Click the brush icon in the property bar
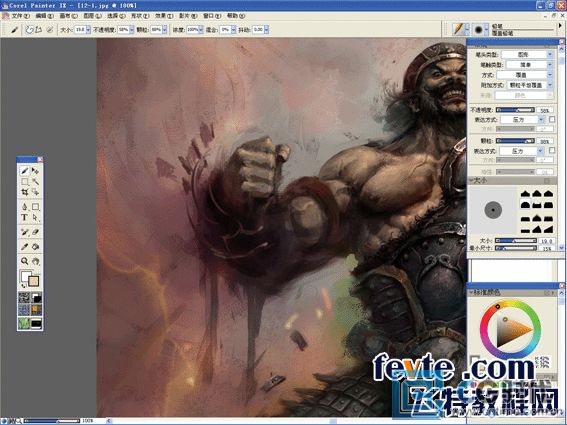 pyautogui.click(x=14, y=30)
